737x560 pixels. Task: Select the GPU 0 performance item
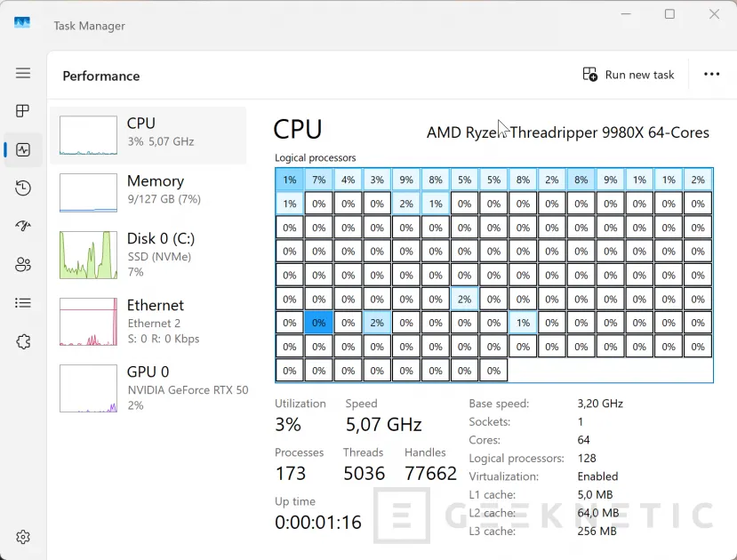tap(148, 388)
